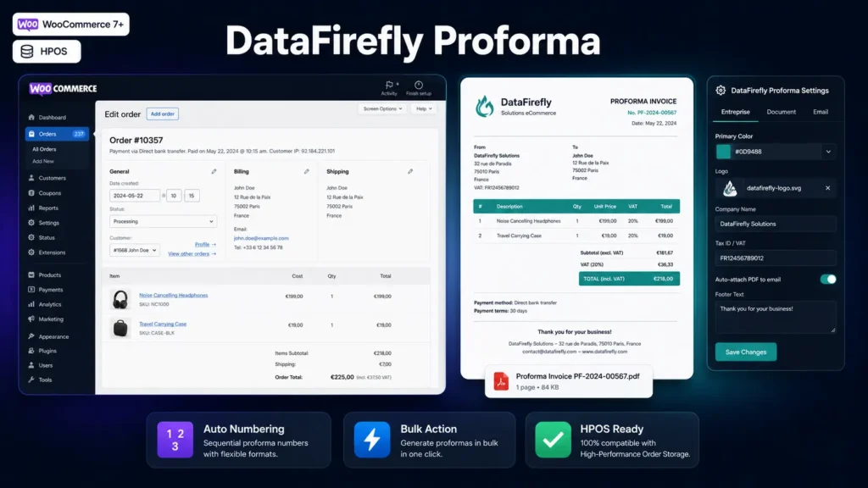Open Noise Cancelling Headphones product link
Image resolution: width=868 pixels, height=488 pixels.
click(x=173, y=296)
